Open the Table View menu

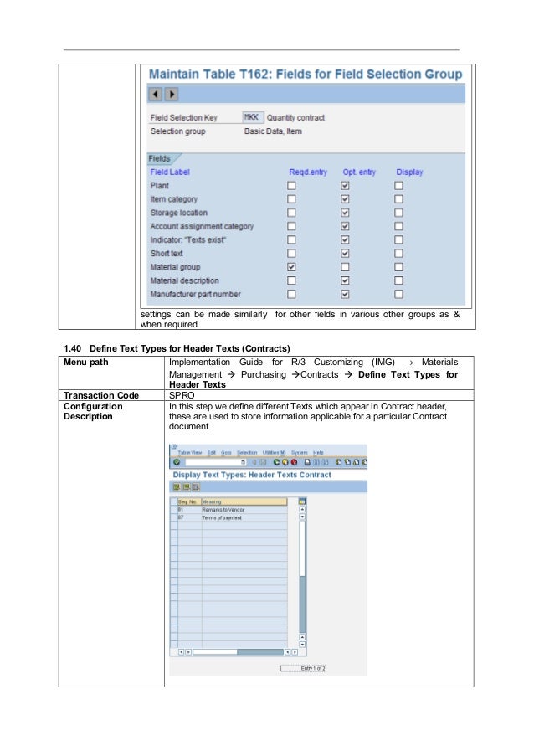190,453
